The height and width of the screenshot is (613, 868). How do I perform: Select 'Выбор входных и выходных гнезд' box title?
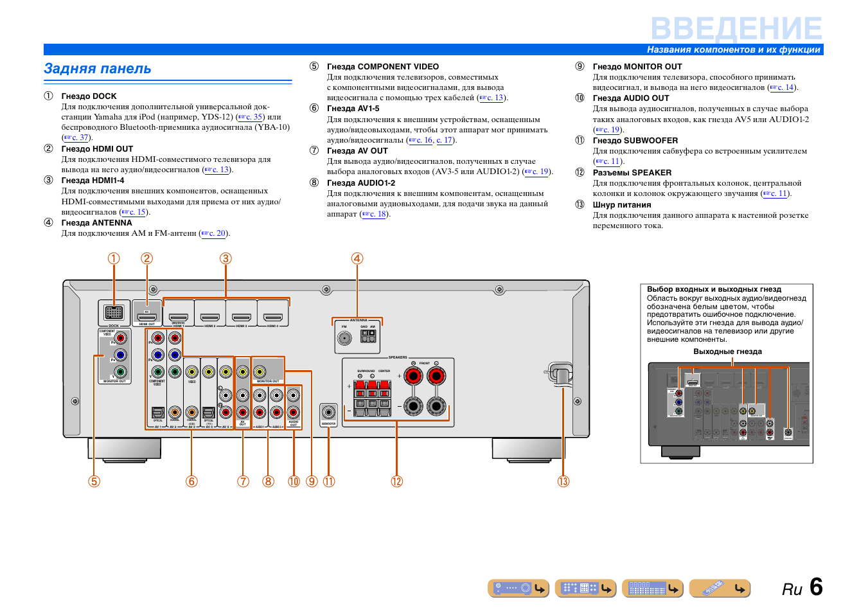(x=714, y=289)
